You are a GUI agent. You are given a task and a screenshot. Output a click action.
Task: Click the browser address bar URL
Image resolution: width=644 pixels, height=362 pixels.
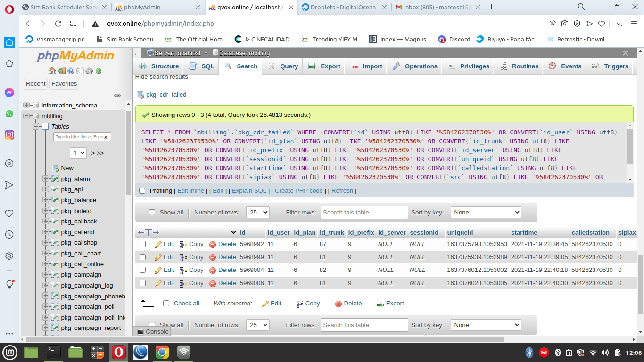(160, 24)
